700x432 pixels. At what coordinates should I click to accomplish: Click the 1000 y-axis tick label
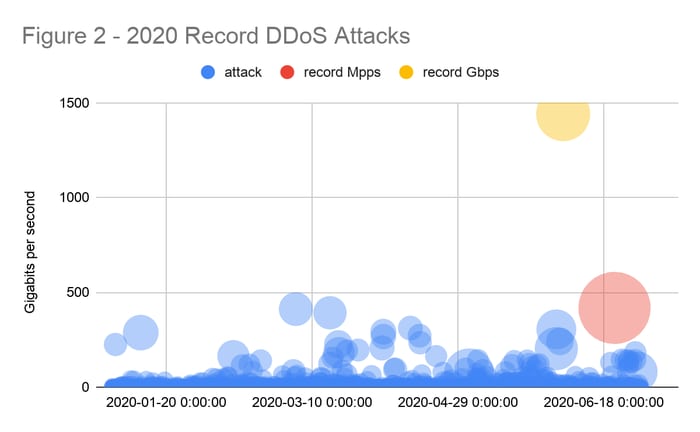(74, 198)
